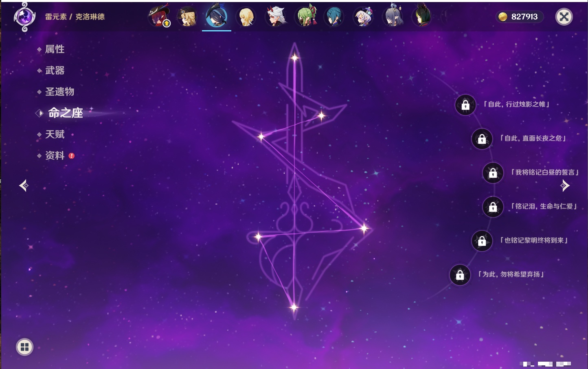
Task: Open the locked constellation 「自此, 直面长夜之危」
Action: [x=482, y=139]
